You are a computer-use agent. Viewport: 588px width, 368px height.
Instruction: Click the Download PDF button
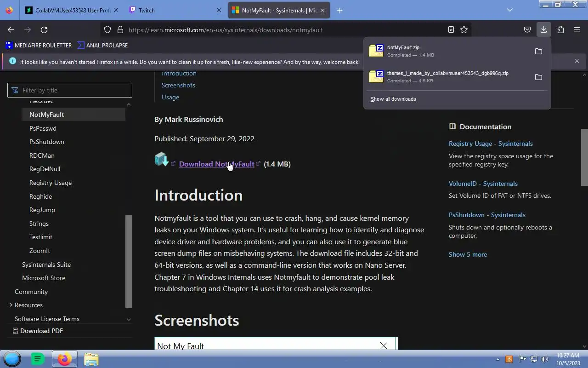point(38,331)
